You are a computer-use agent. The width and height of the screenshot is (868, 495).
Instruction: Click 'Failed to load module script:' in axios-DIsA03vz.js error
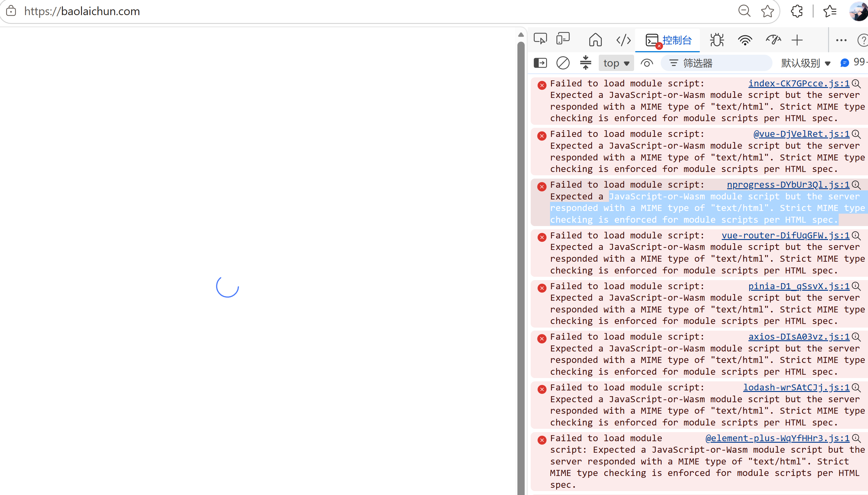627,337
